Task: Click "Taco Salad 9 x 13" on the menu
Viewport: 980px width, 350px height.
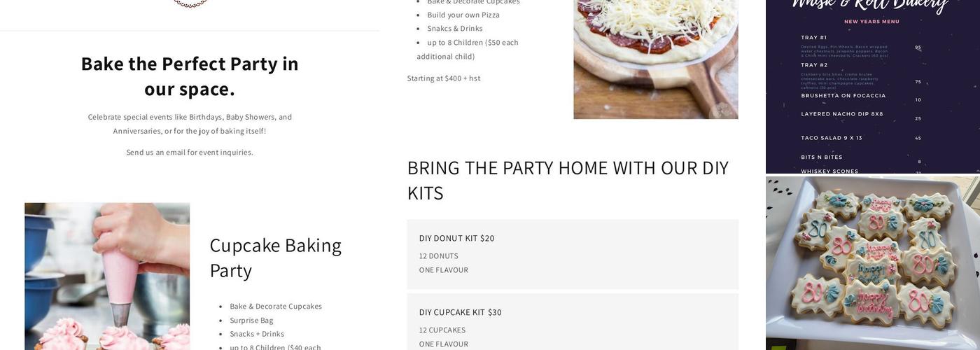Action: [x=832, y=138]
